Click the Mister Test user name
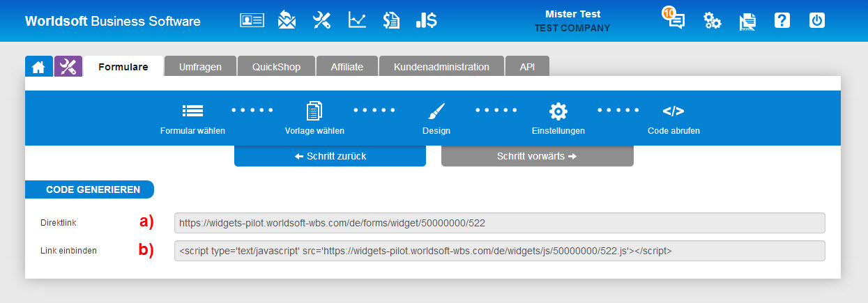The width and height of the screenshot is (868, 303). (572, 14)
